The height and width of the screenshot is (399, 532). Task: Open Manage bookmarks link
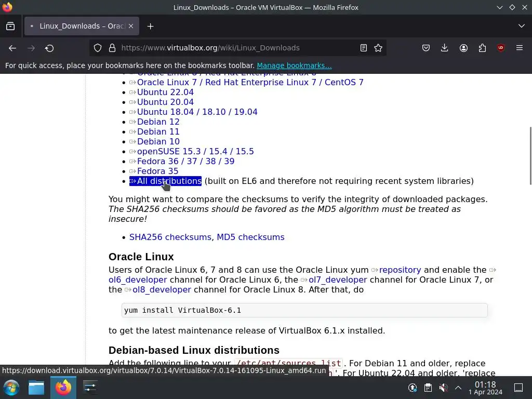[294, 65]
